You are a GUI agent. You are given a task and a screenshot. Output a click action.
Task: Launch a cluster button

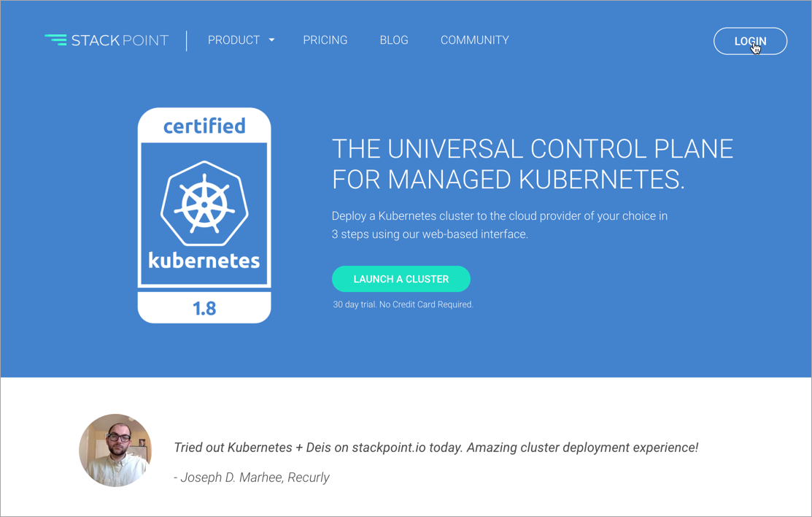[x=401, y=279]
